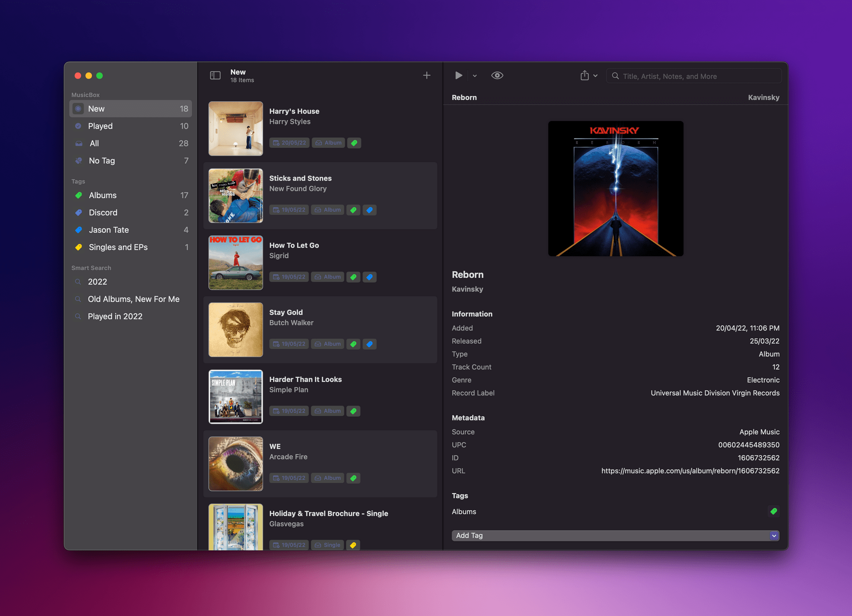852x616 pixels.
Task: Click the Electronic genre value
Action: (763, 380)
